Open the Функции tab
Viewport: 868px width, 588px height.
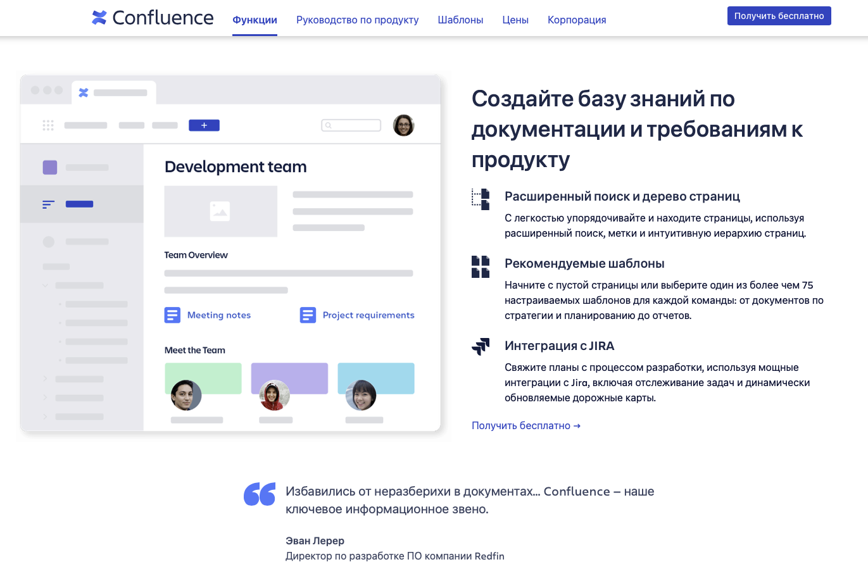coord(255,20)
